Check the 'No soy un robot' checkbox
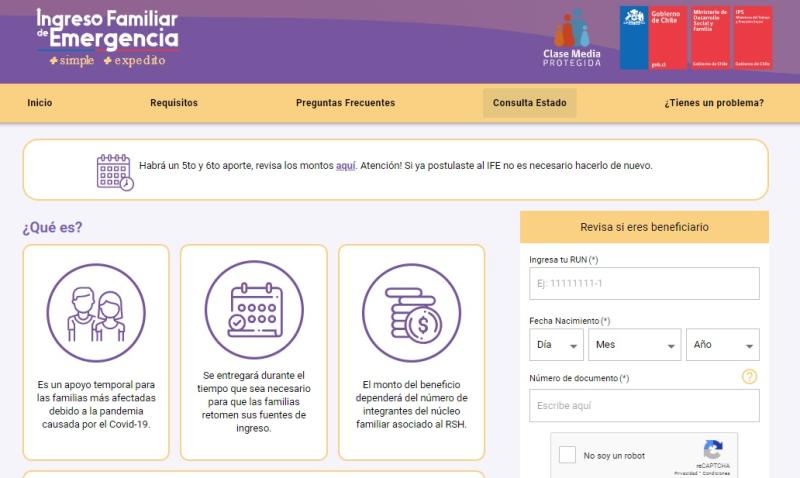800x478 pixels. [x=567, y=455]
